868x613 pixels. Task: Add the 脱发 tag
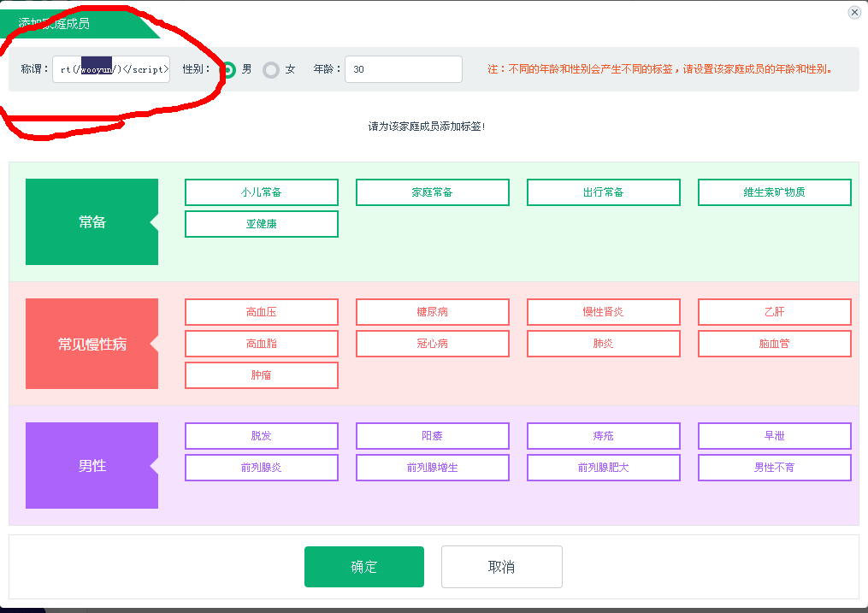[262, 436]
